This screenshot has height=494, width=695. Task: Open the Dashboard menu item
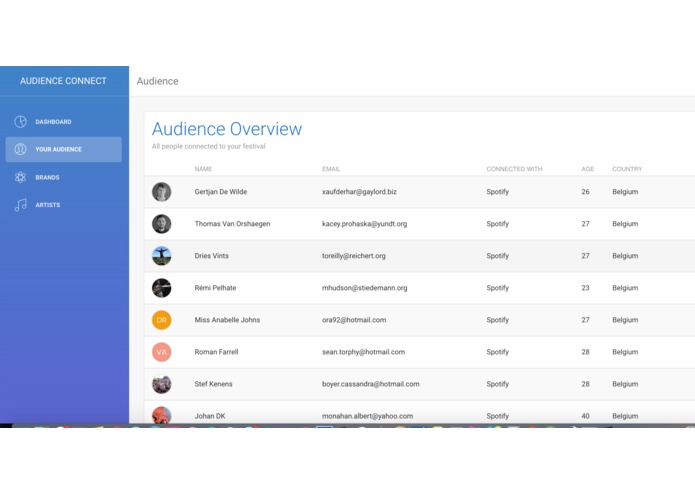coord(63,121)
